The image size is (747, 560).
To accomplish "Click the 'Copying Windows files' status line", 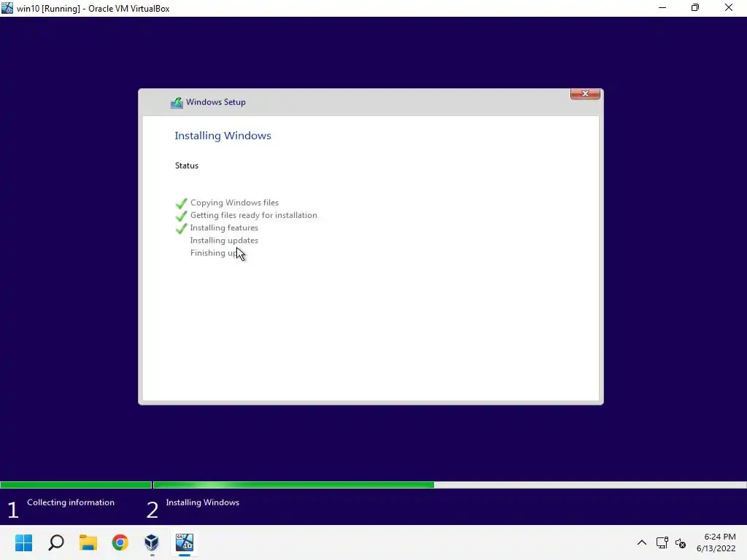I will [234, 203].
